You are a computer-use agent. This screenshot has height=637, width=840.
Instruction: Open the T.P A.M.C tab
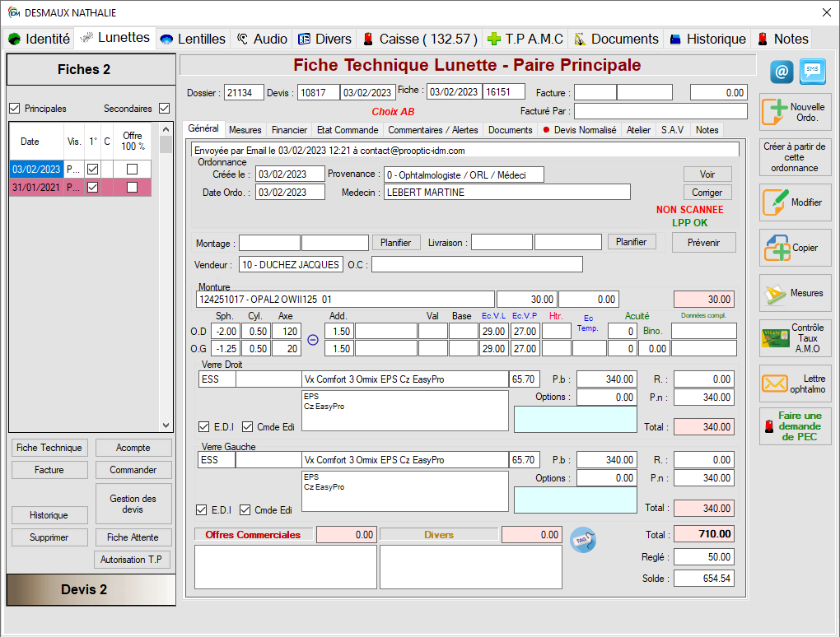(525, 39)
